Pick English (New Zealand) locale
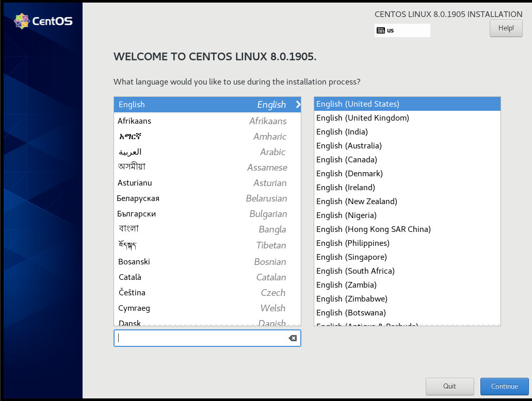This screenshot has width=532, height=401. pos(357,201)
